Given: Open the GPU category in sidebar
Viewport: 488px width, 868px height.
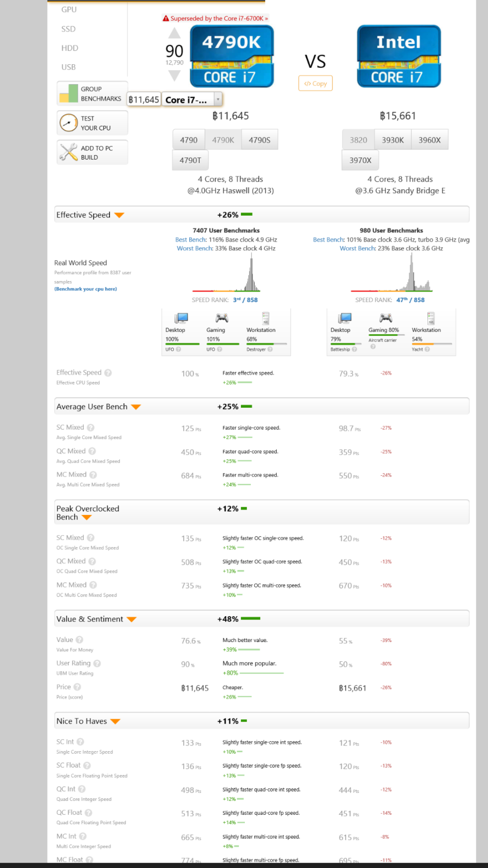Looking at the screenshot, I should pyautogui.click(x=69, y=9).
